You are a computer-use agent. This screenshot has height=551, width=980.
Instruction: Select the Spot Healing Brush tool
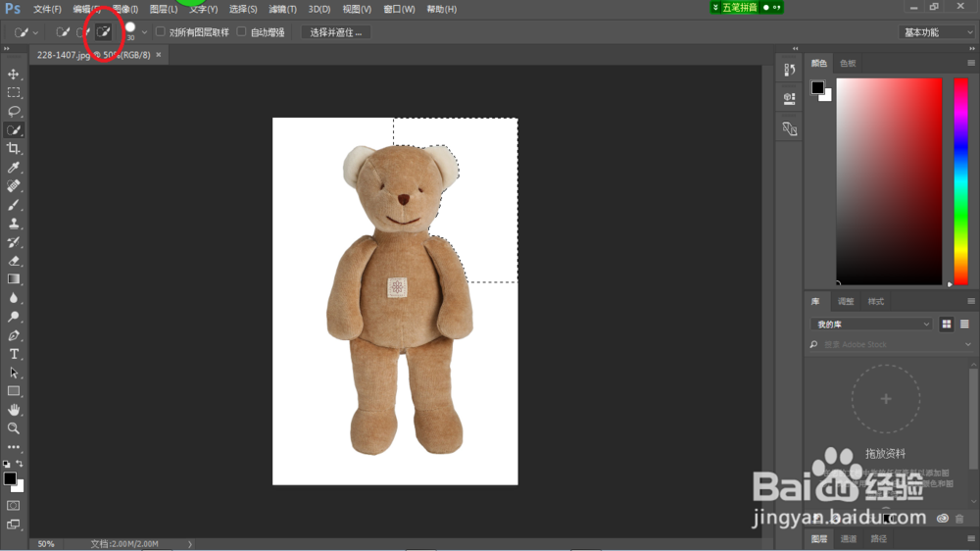pyautogui.click(x=13, y=185)
